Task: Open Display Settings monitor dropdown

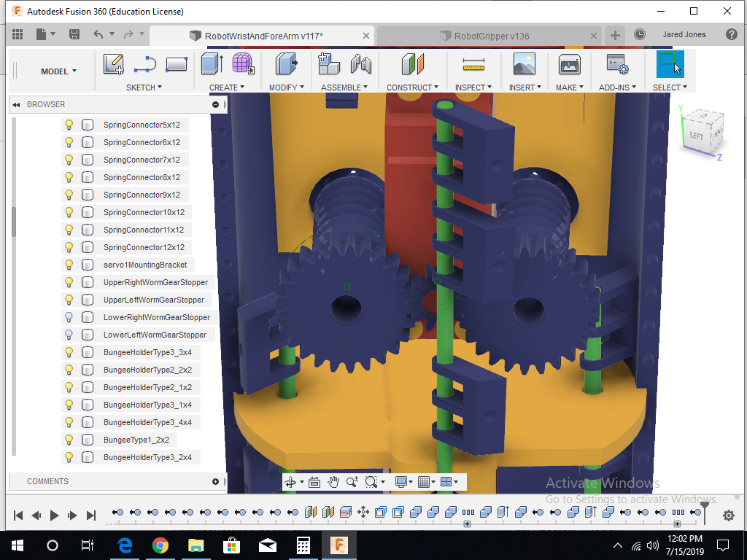Action: pos(404,482)
